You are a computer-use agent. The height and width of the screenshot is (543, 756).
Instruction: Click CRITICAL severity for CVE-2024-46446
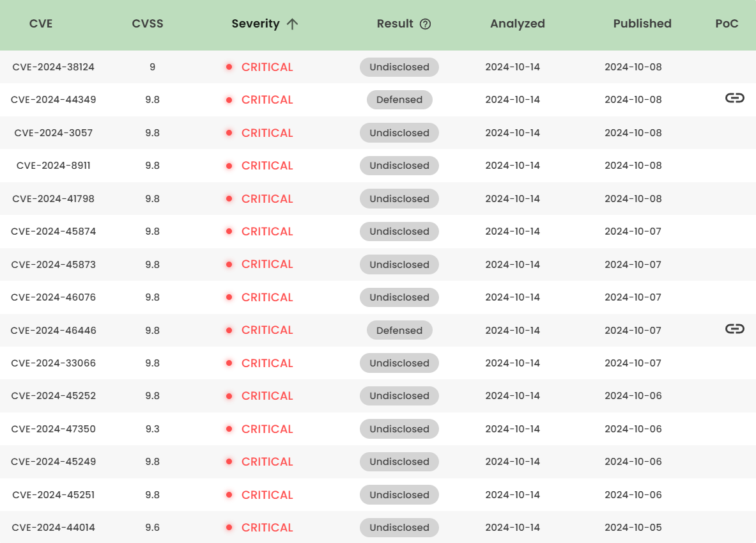pos(267,330)
